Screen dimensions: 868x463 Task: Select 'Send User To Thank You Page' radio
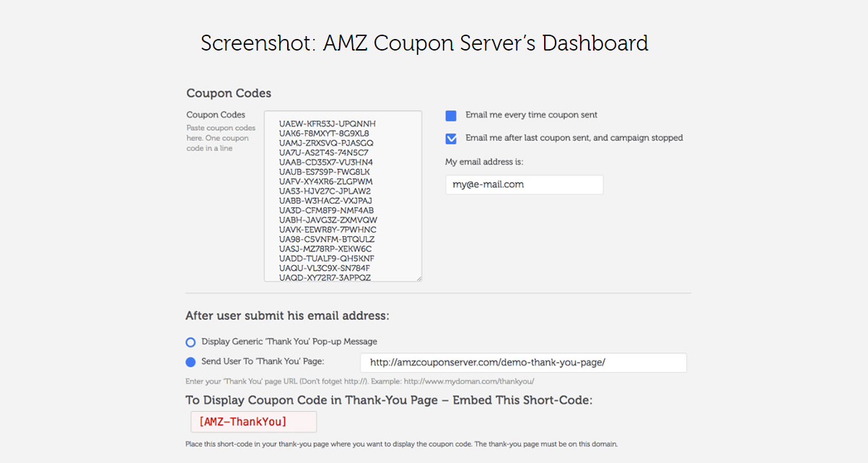tap(190, 362)
